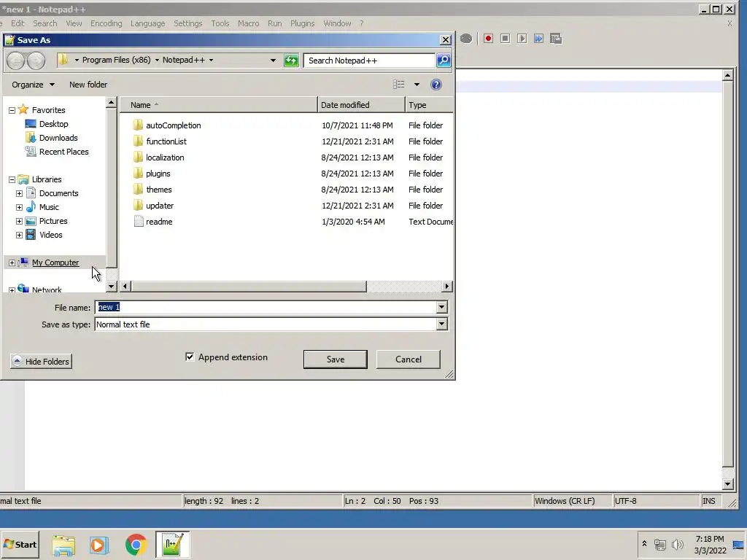The image size is (747, 560).
Task: Open the Macro menu
Action: click(x=248, y=23)
